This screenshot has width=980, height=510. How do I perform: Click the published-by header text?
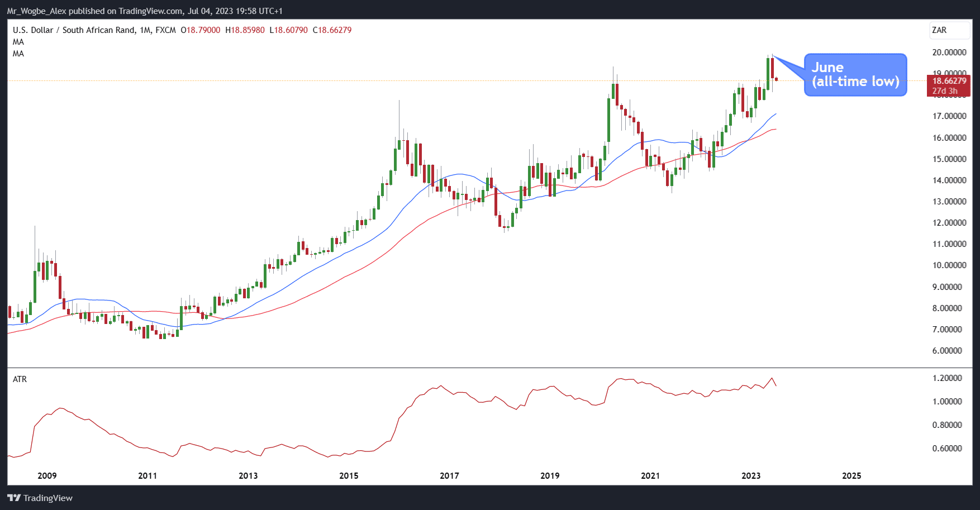pos(145,11)
